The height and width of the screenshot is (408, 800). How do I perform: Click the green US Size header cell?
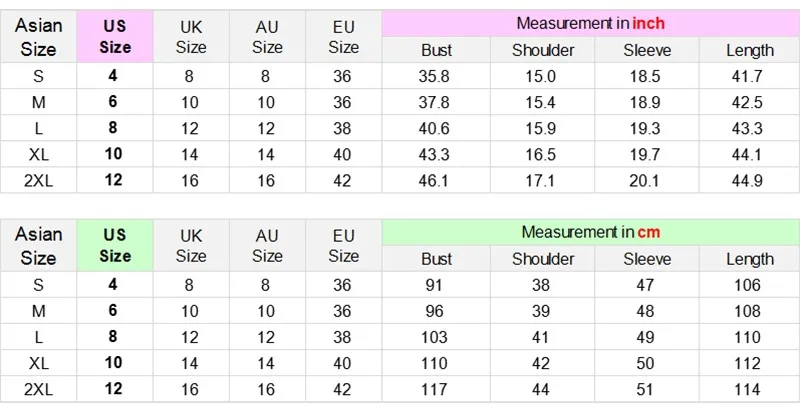[115, 245]
